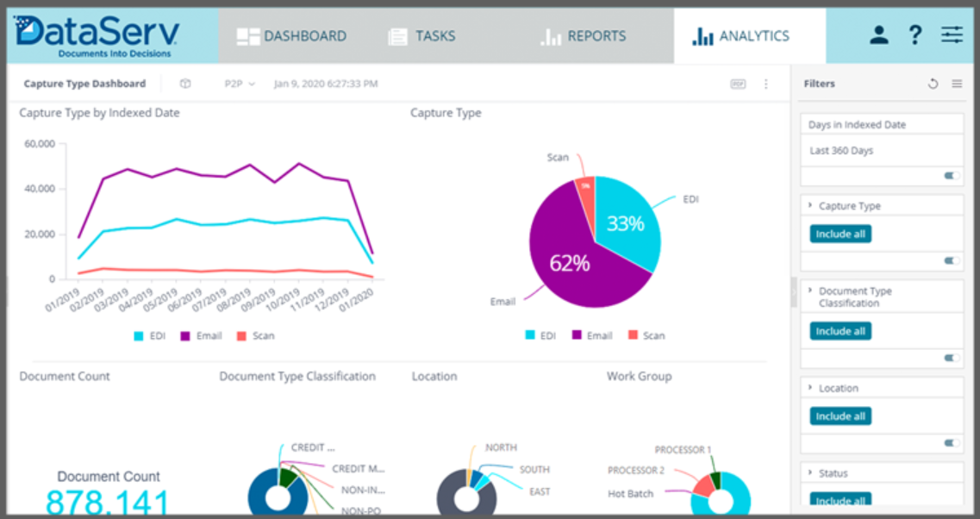Screen dimensions: 980x519
Task: Open the Help question mark icon
Action: (914, 34)
